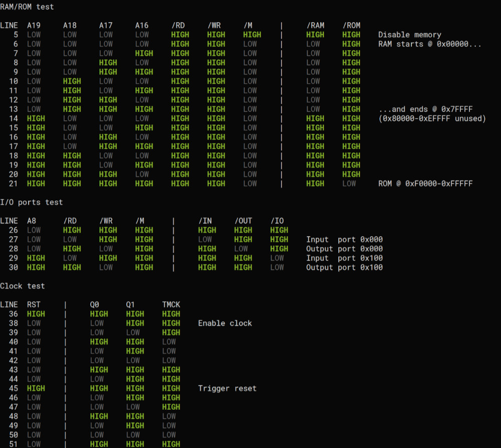Click the Clock test section title
501x448 pixels.
[x=23, y=286]
